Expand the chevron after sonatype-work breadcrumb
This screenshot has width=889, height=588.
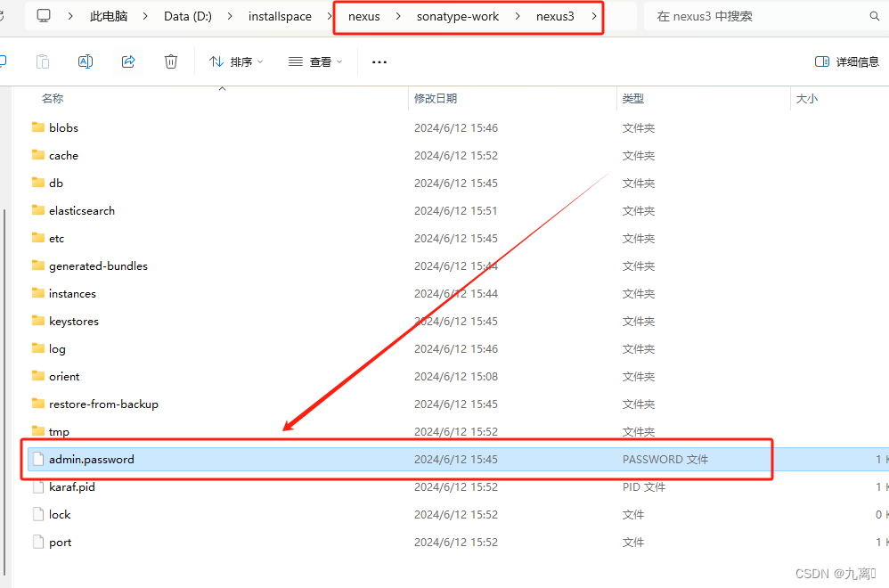pos(518,16)
